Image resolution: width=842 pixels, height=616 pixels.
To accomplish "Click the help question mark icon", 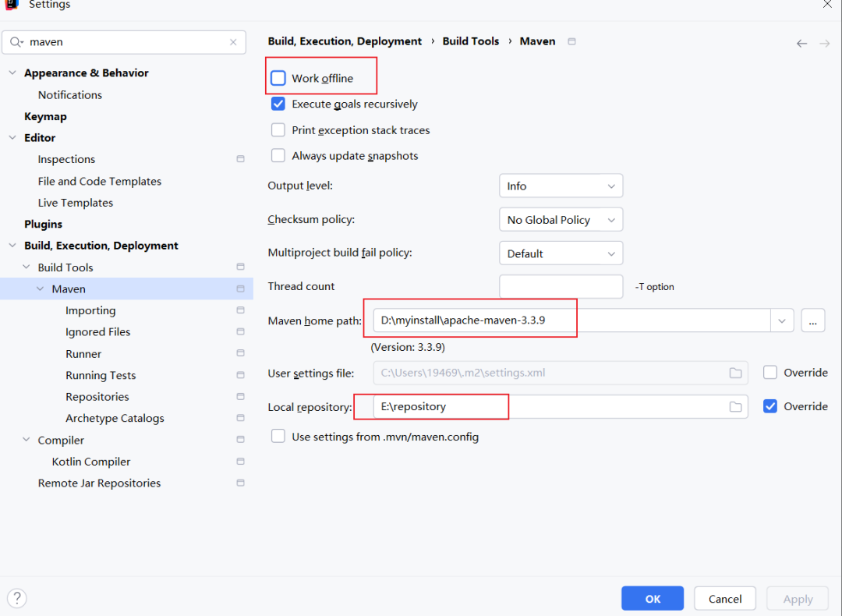I will pos(16,599).
